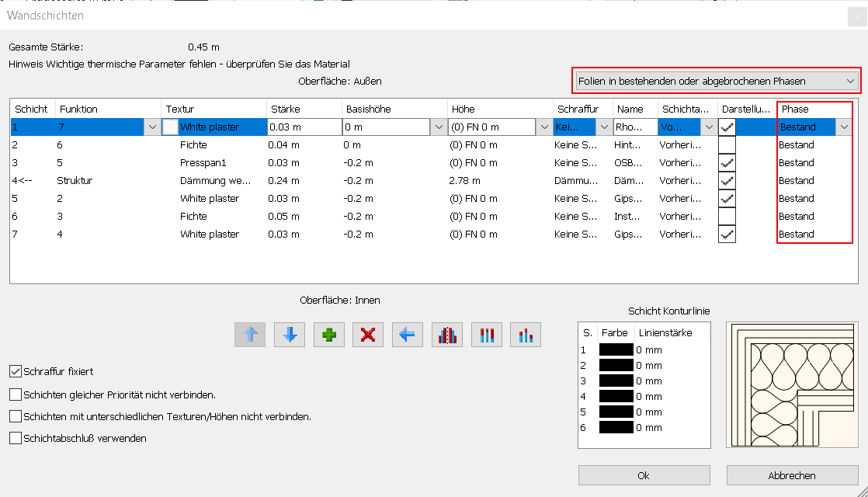Open the Schraffur dropdown in row 1

point(604,127)
